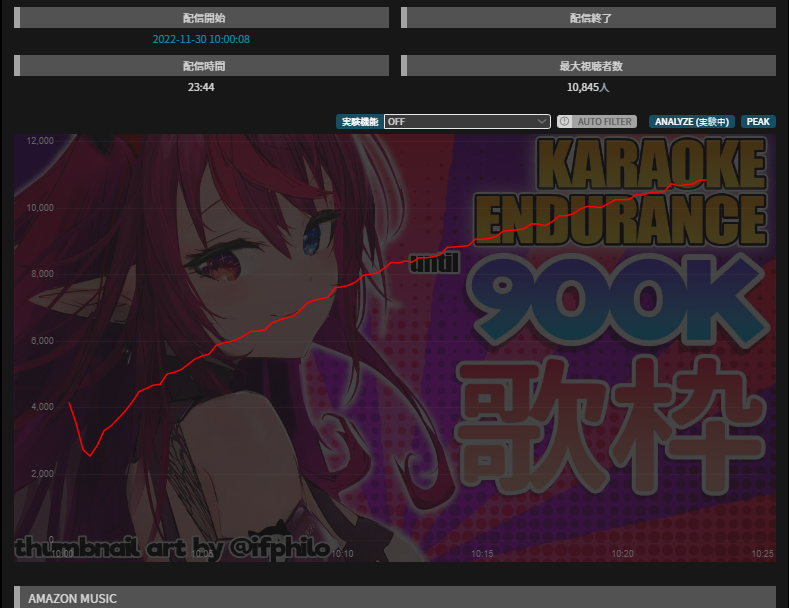Select the 10,845人 peak viewers value
The height and width of the screenshot is (608, 789).
588,87
